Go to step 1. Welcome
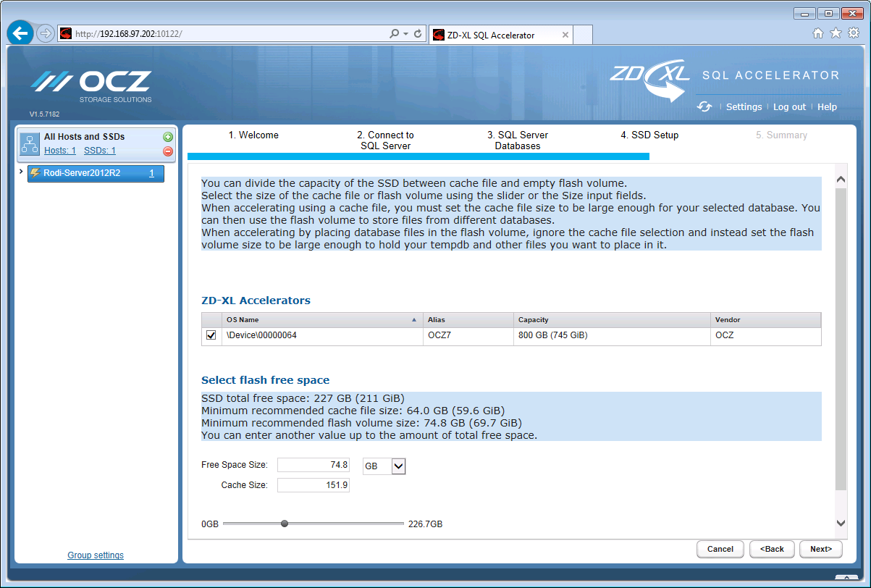 pyautogui.click(x=253, y=135)
